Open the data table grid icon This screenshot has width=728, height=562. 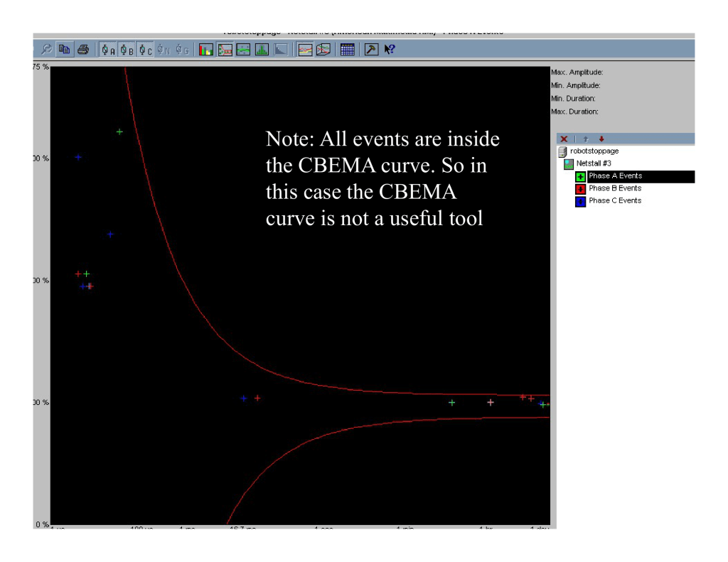point(348,50)
